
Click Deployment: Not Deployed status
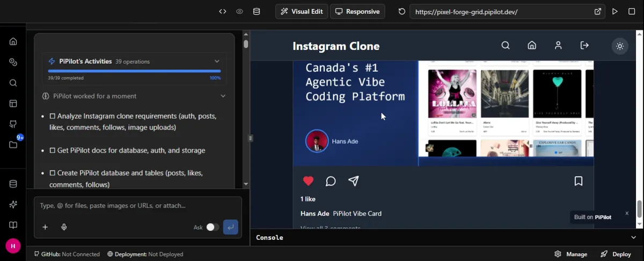coord(145,254)
